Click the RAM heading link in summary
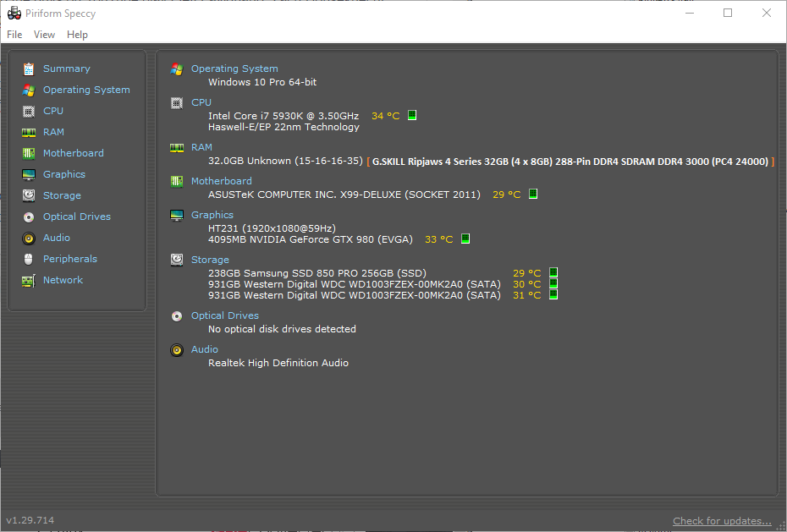Screen dimensions: 787x532 201,147
